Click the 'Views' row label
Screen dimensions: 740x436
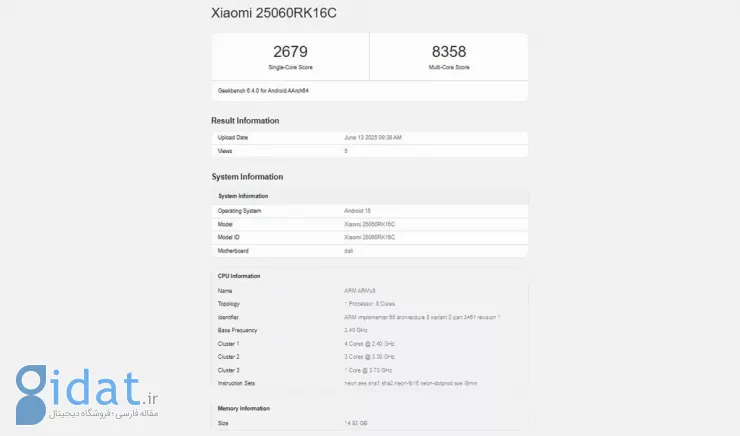225,151
